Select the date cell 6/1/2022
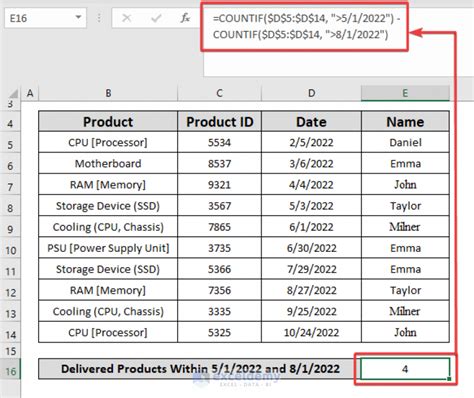This screenshot has height=398, width=474. pyautogui.click(x=311, y=227)
